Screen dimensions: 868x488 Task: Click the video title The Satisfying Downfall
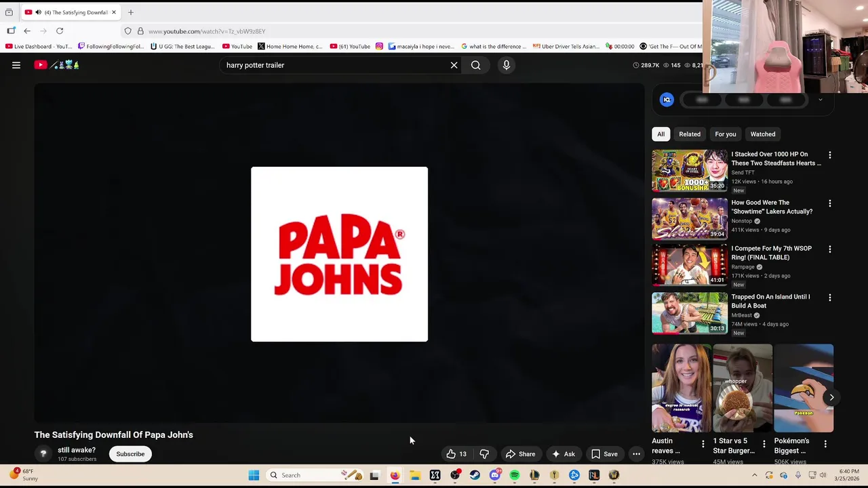click(114, 435)
